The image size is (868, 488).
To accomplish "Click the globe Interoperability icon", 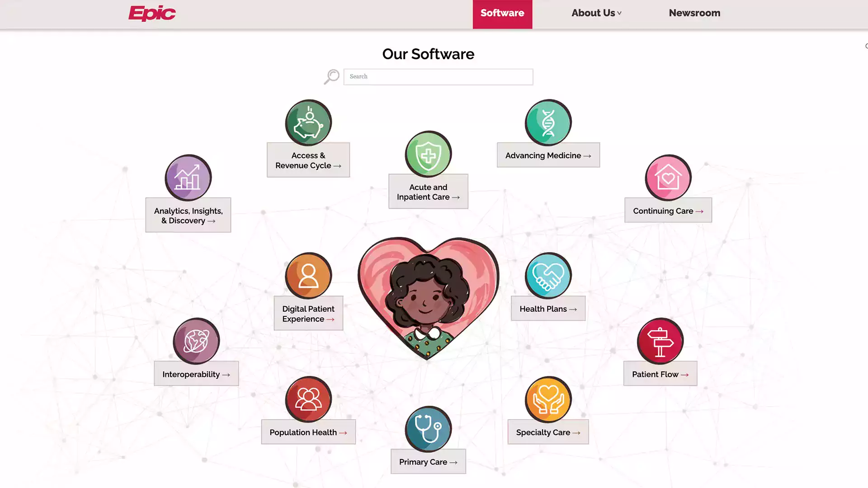I will (196, 341).
